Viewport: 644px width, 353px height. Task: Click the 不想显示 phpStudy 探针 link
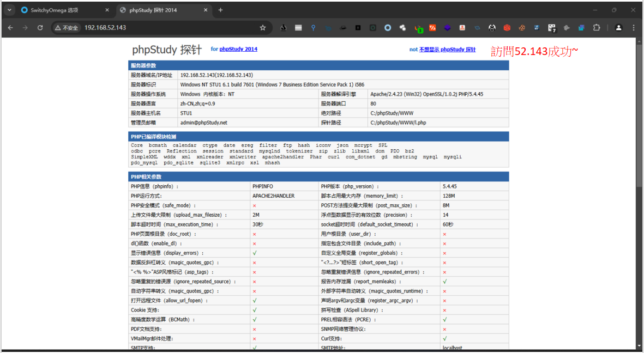click(x=447, y=49)
